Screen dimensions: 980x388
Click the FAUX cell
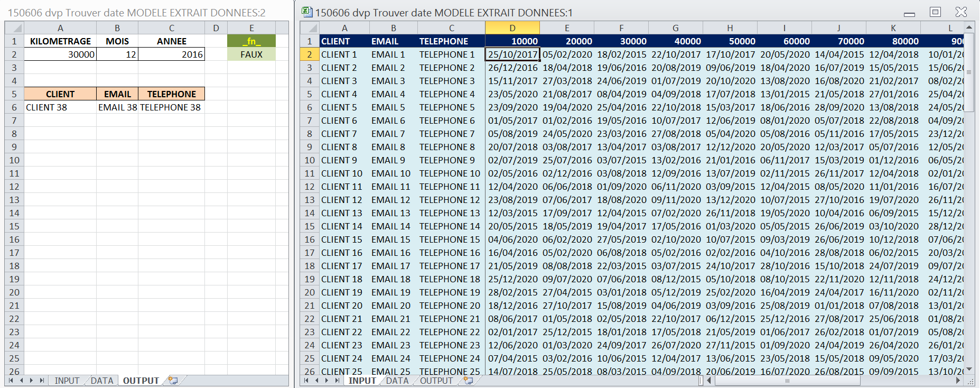(251, 54)
